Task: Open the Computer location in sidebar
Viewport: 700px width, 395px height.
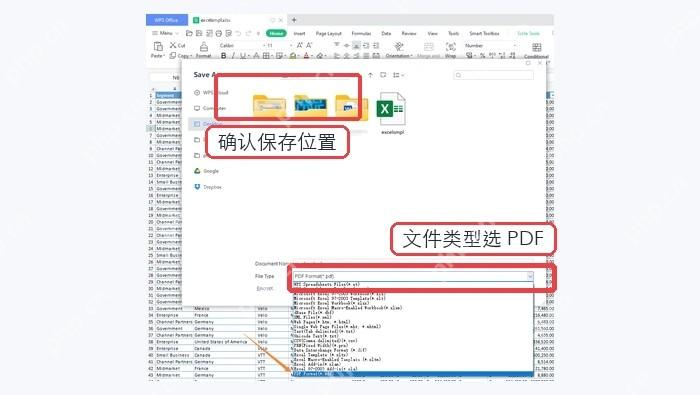Action: tap(210, 108)
